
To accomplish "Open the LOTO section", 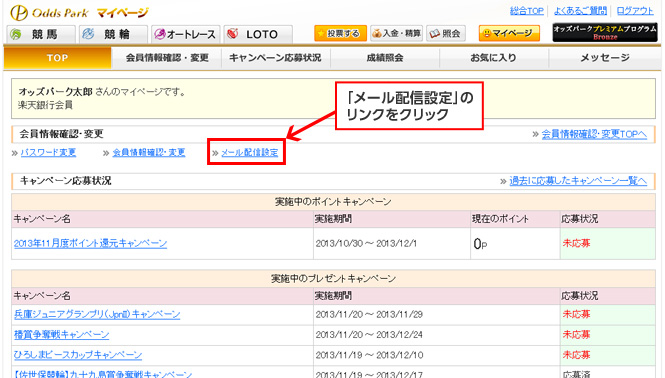I will coord(258,34).
